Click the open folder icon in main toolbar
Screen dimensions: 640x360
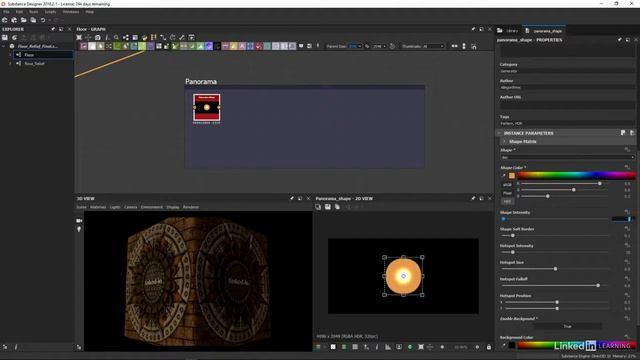point(24,20)
